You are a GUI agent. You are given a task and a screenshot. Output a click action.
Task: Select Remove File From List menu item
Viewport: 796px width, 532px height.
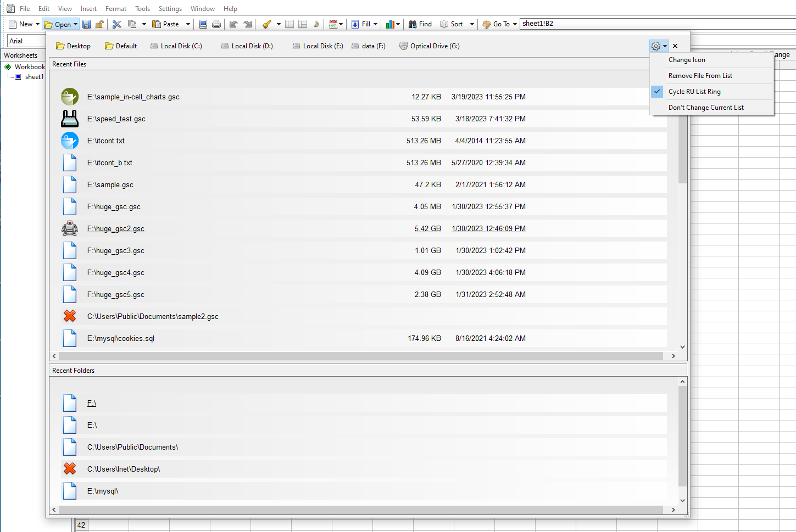pos(700,76)
